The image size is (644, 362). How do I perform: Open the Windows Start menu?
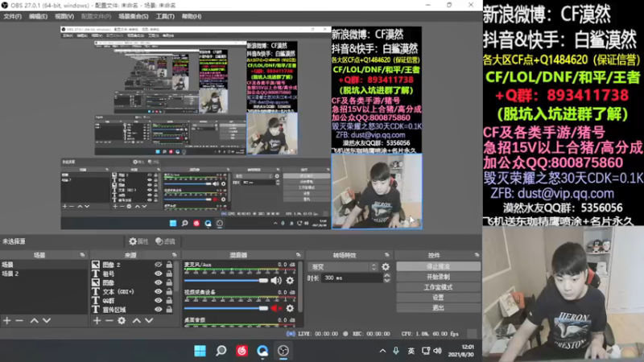coord(200,351)
